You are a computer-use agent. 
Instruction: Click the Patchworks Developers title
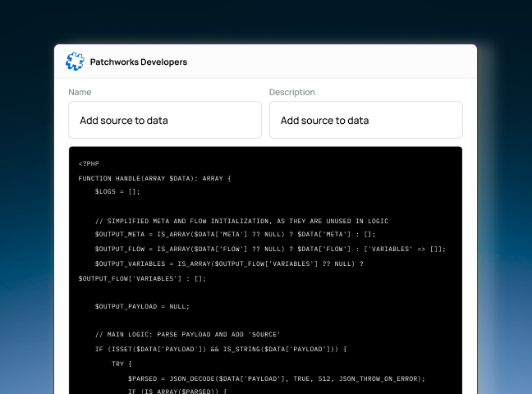click(139, 62)
